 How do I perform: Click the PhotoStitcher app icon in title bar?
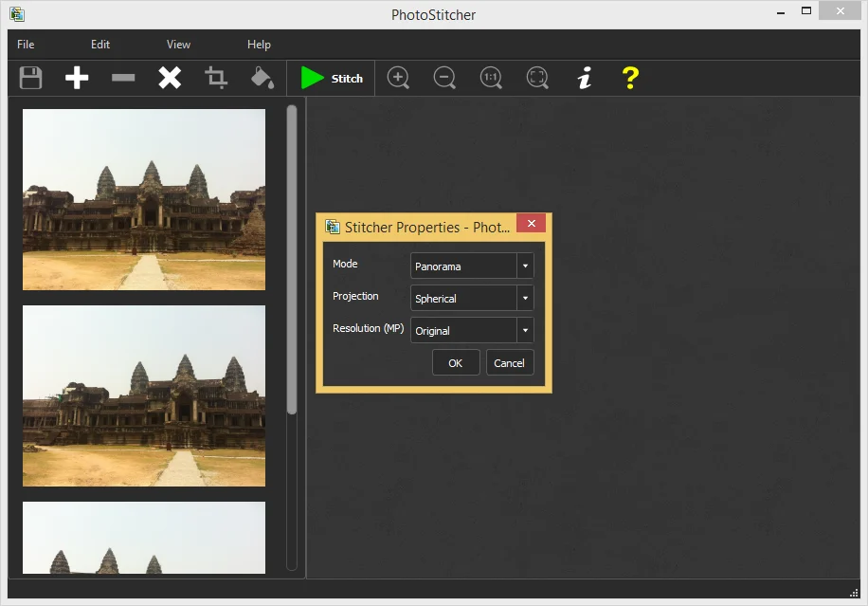[x=17, y=14]
